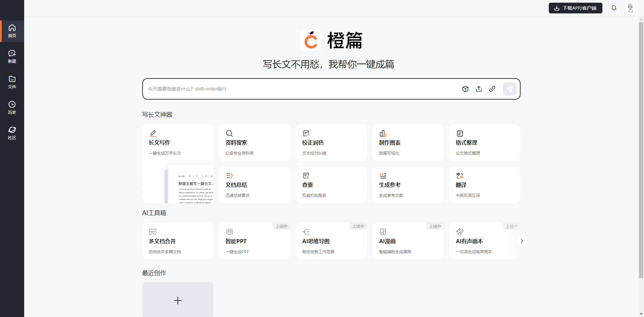Image resolution: width=644 pixels, height=317 pixels.
Task: Click the 最近创作 section heading
Action: click(x=154, y=273)
